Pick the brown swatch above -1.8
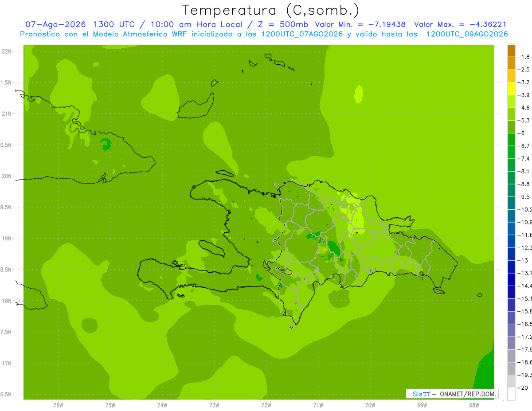 coord(511,51)
